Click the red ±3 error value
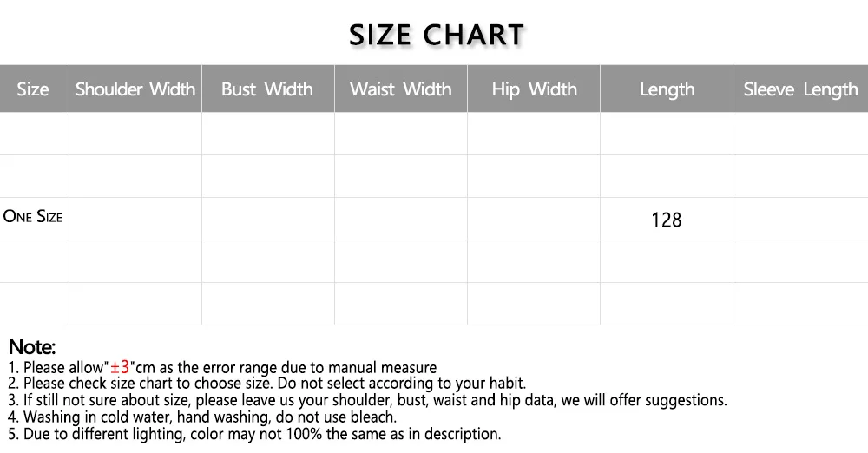The width and height of the screenshot is (868, 453). coord(120,367)
